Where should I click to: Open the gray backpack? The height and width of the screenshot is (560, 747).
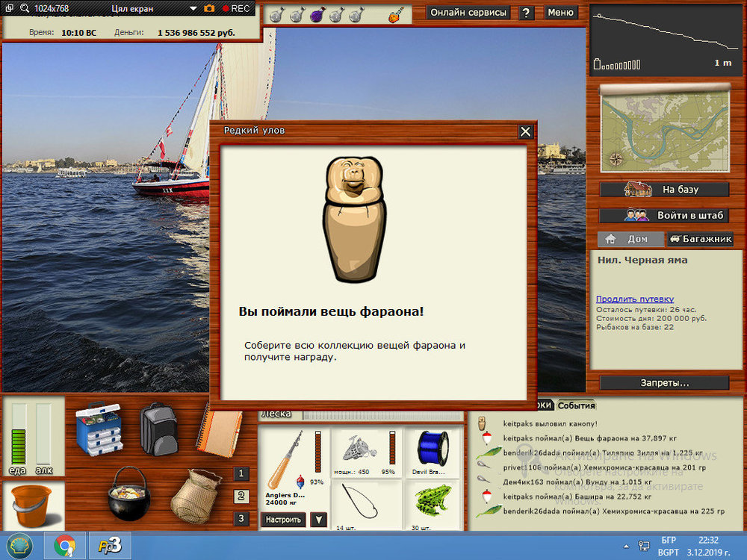point(158,429)
